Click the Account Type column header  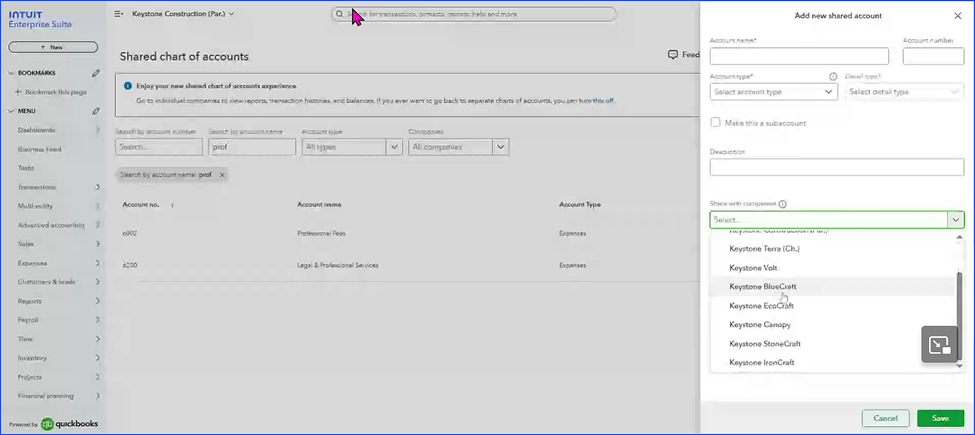580,204
